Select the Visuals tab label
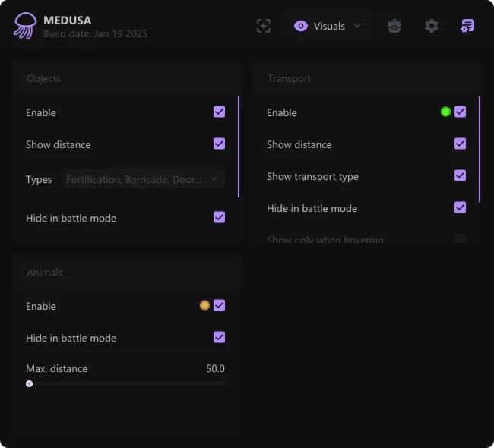 point(329,26)
